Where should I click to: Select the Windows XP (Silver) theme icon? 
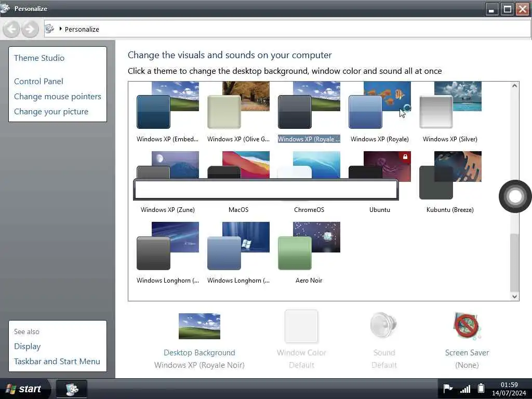click(450, 105)
